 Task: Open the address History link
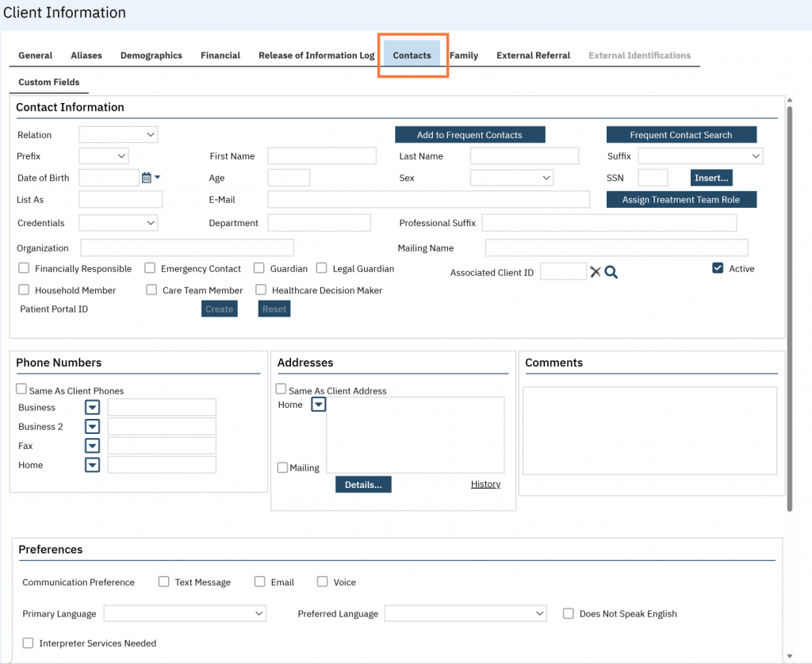485,484
